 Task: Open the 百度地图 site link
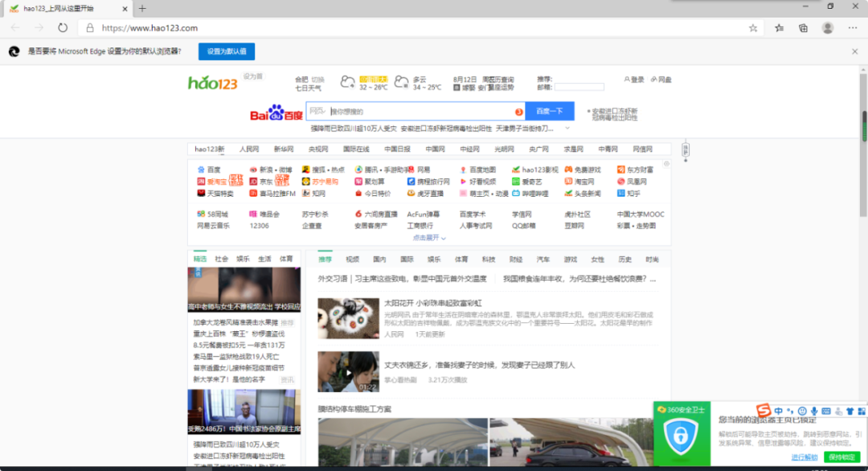(x=477, y=170)
